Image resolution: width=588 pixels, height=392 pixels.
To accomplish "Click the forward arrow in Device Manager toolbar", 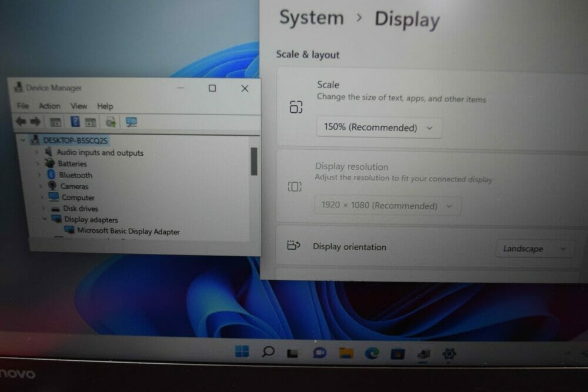I will [35, 122].
